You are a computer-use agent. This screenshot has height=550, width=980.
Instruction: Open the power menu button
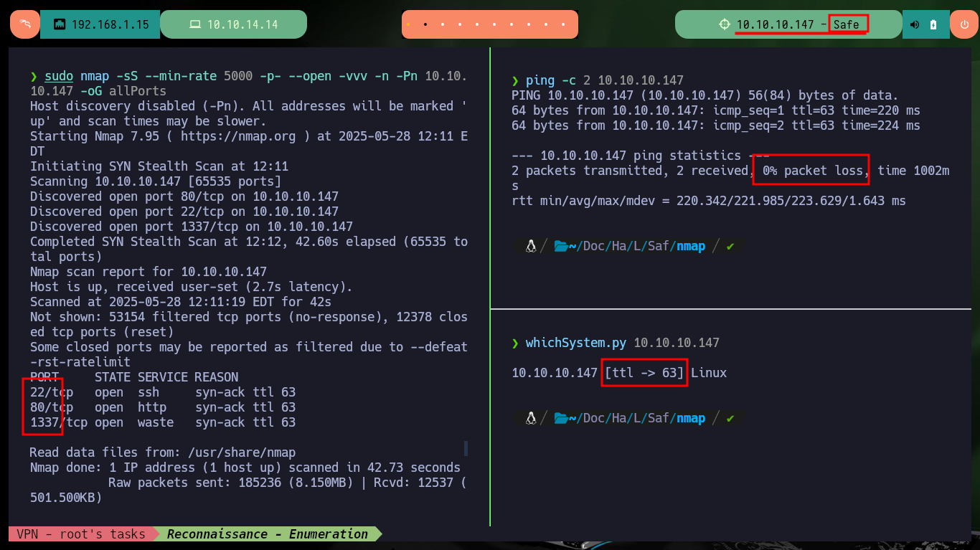(963, 24)
